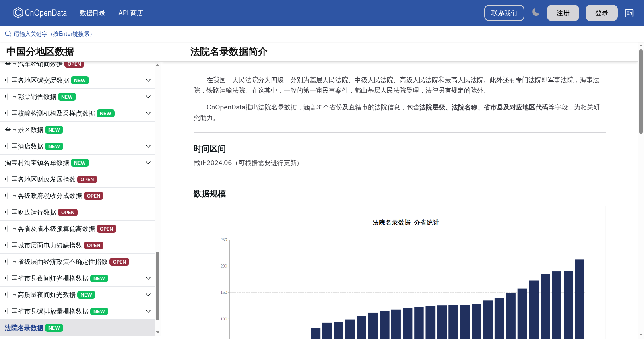Click NEW badge beside 全国景区数据
This screenshot has width=644, height=345.
point(54,130)
